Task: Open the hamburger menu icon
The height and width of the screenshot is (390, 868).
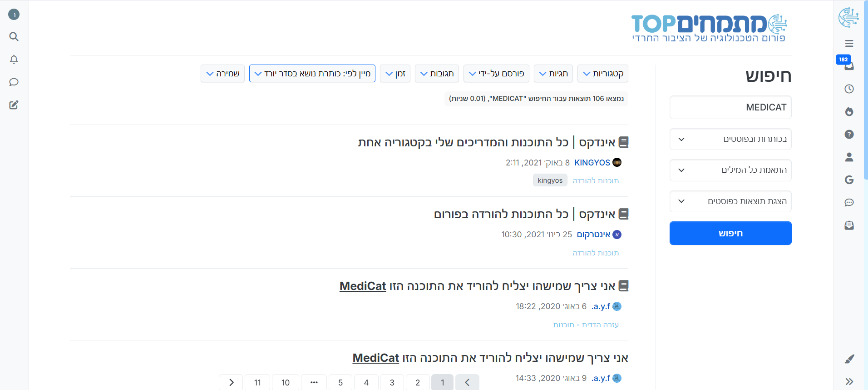Action: [849, 44]
